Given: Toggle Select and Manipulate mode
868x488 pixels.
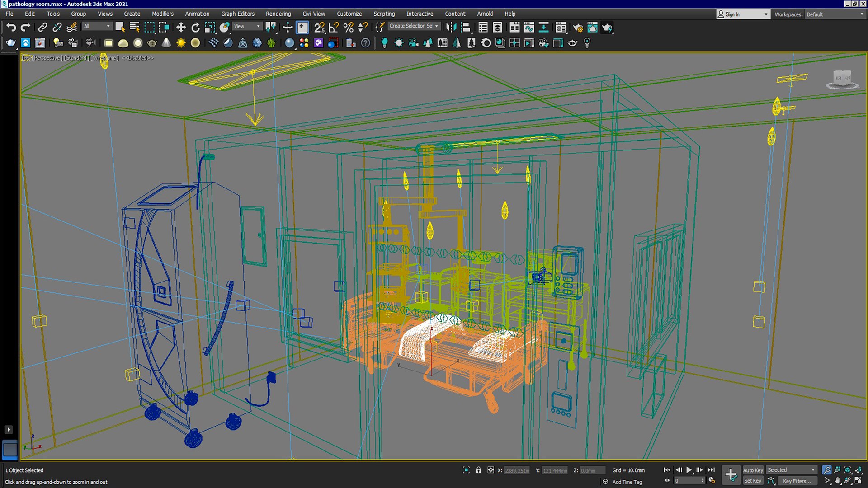Looking at the screenshot, I should (x=288, y=28).
